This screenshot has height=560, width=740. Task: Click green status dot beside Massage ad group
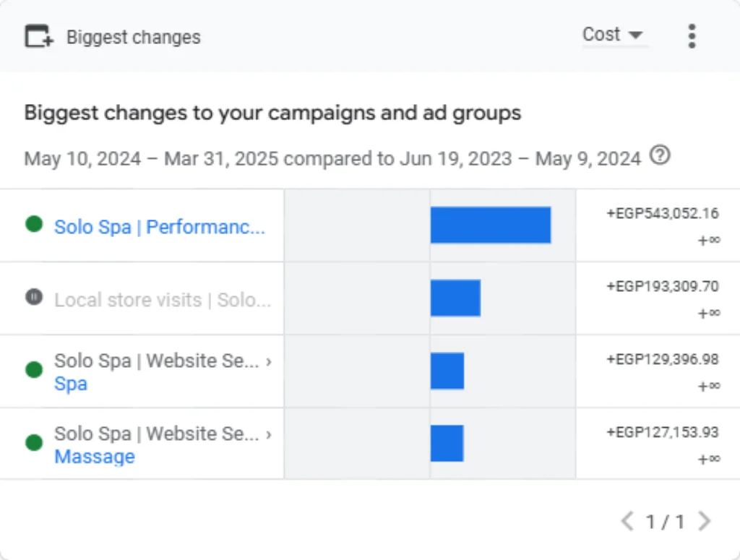tap(34, 442)
